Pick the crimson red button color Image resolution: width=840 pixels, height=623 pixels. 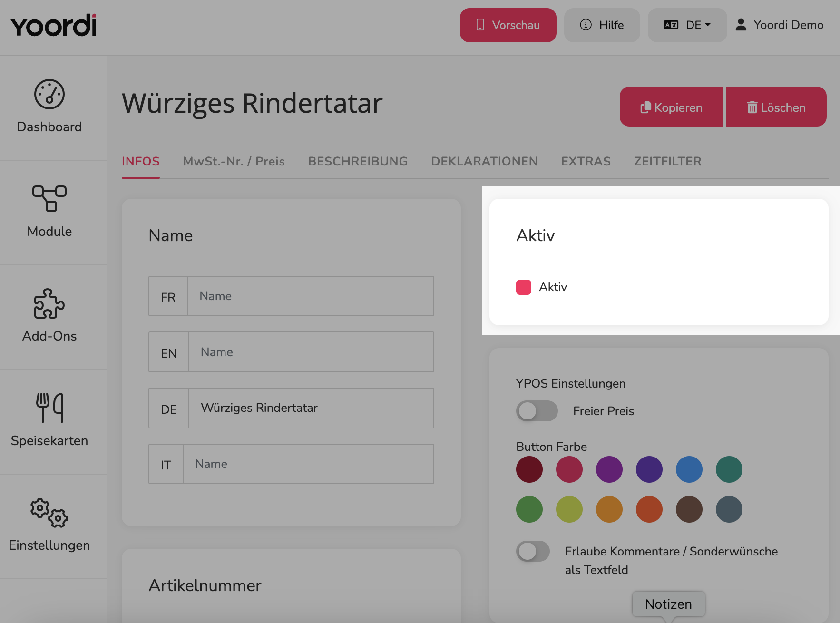569,469
